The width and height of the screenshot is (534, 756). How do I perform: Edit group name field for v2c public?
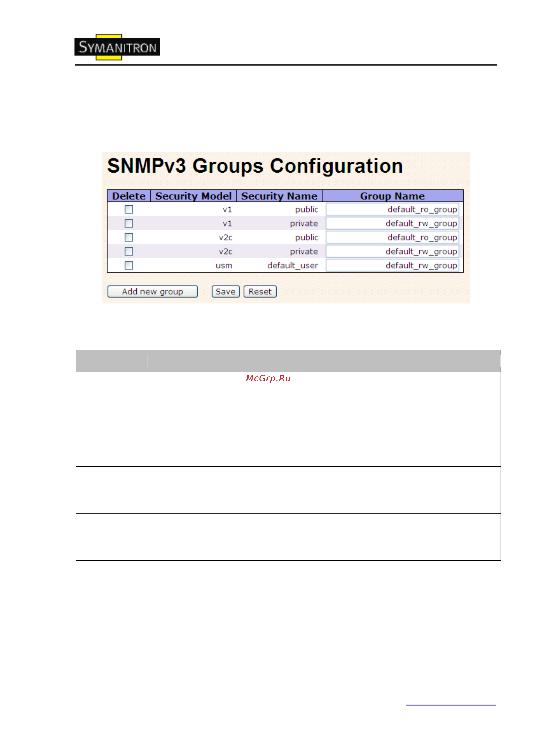pyautogui.click(x=392, y=237)
